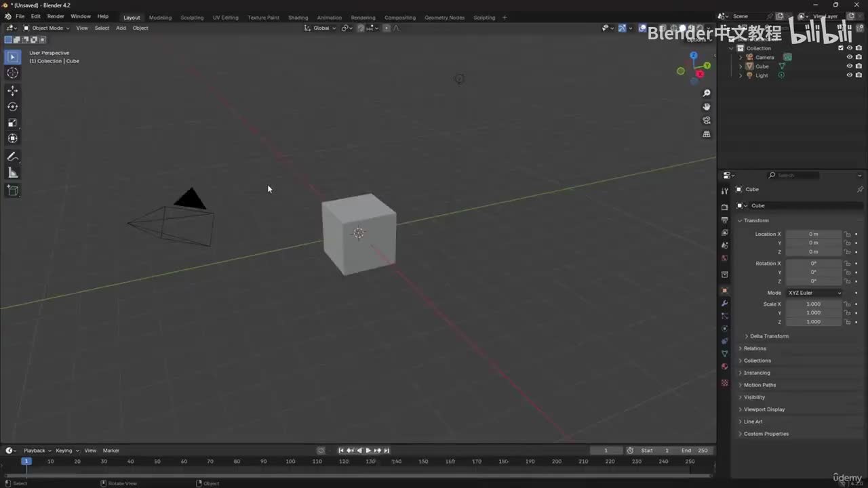Click the Location X value field

[814, 234]
